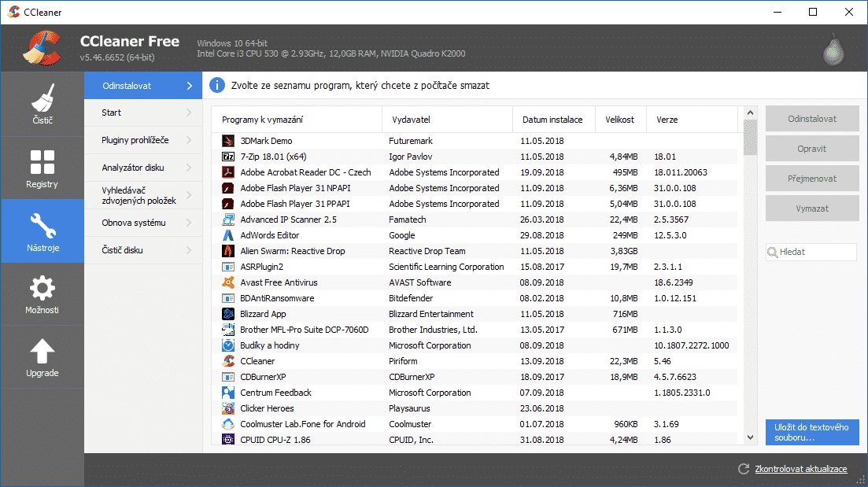Click the scroll down arrow of program list
Image resolution: width=868 pixels, height=487 pixels.
pos(750,438)
